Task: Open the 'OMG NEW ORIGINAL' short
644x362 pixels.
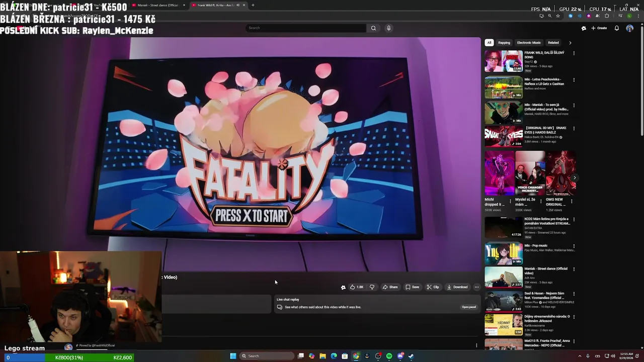Action: 561,173
